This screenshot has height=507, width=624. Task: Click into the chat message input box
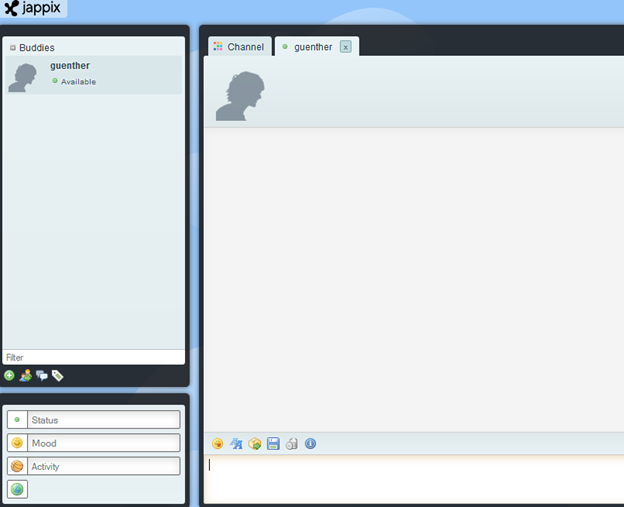pos(414,480)
